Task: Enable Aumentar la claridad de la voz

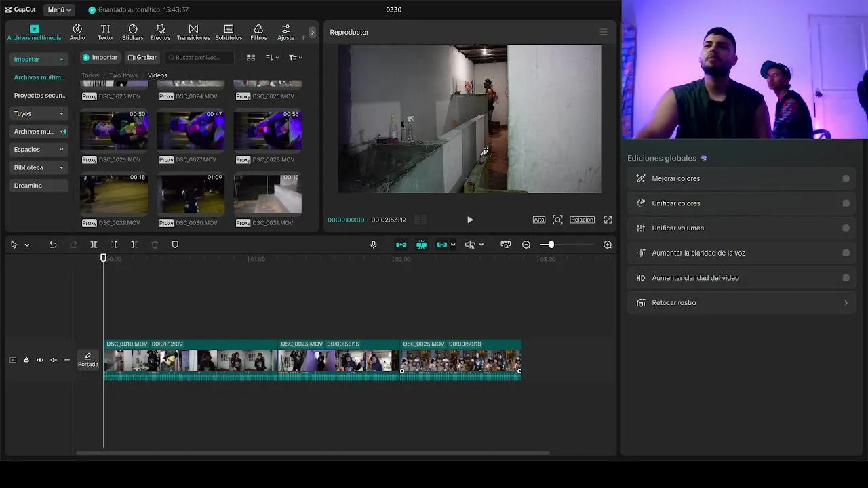Action: pos(846,253)
